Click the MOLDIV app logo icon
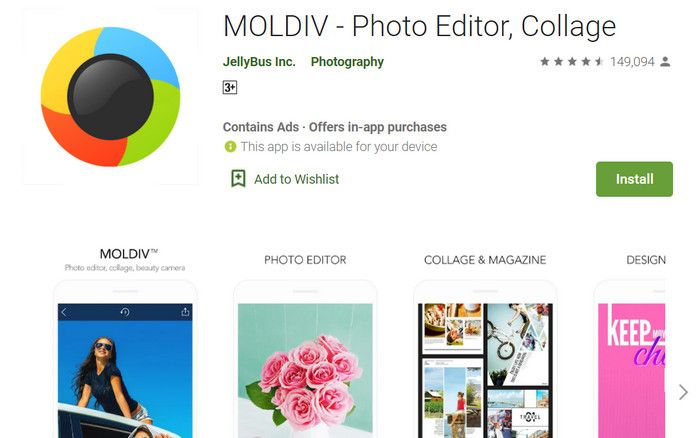This screenshot has width=700, height=438. coord(110,97)
